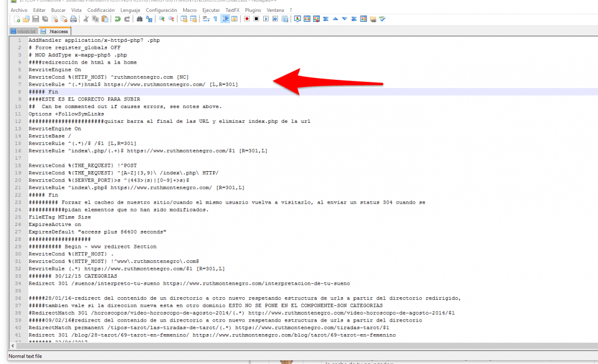
Task: Create a new file with the New icon
Action: click(16, 18)
